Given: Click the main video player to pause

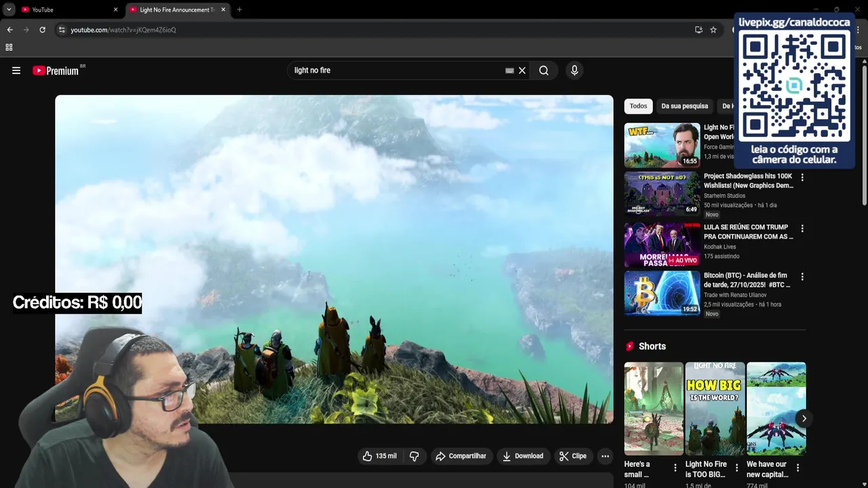Looking at the screenshot, I should pyautogui.click(x=334, y=260).
